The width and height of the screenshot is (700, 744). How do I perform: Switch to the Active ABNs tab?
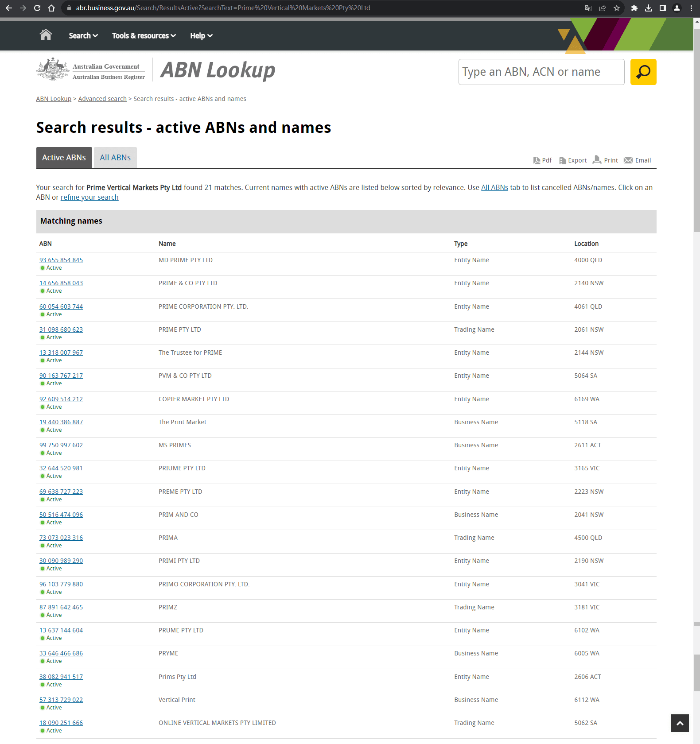click(x=64, y=157)
